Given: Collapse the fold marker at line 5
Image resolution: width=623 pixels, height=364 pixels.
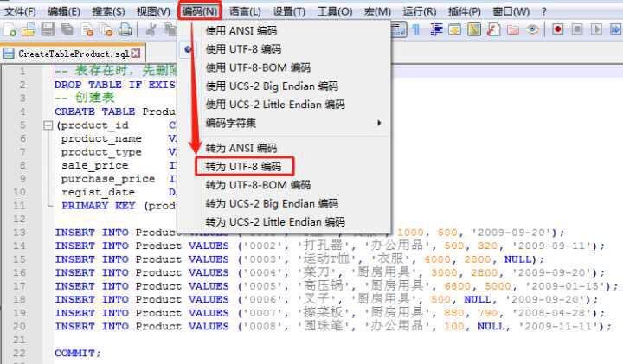Looking at the screenshot, I should [x=48, y=125].
